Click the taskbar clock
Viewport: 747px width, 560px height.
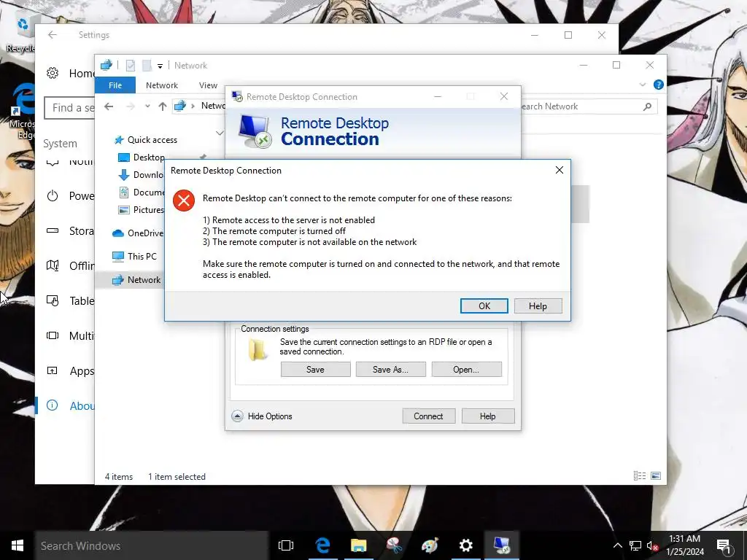(684, 545)
